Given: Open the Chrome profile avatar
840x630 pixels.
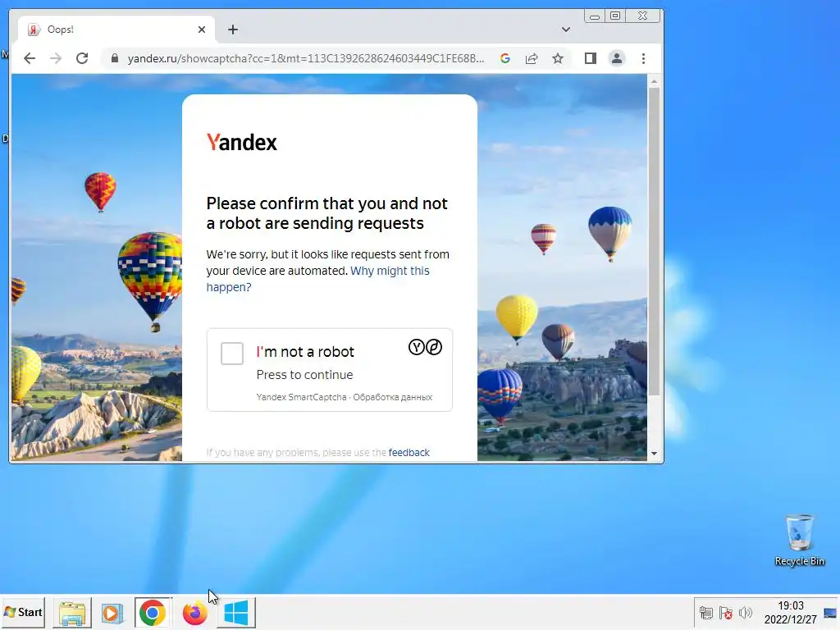Looking at the screenshot, I should pos(617,58).
